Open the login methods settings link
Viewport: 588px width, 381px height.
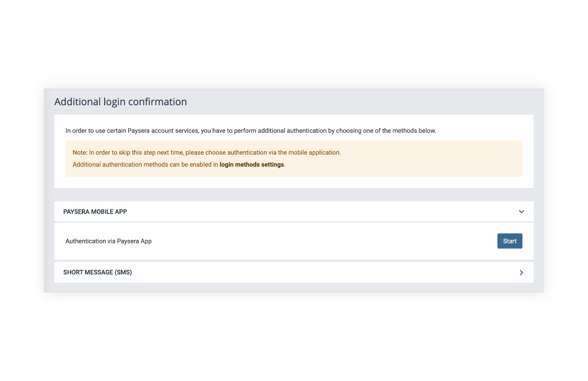point(252,165)
